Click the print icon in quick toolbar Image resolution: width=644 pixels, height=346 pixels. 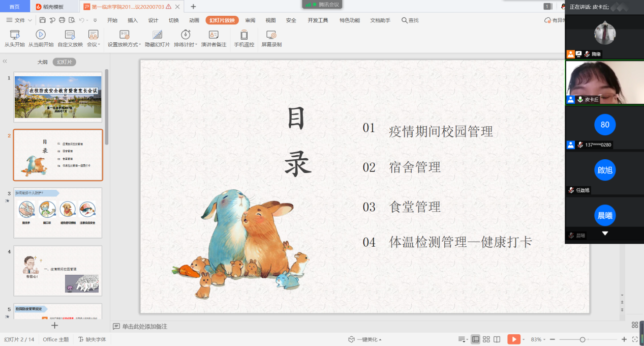[x=62, y=20]
